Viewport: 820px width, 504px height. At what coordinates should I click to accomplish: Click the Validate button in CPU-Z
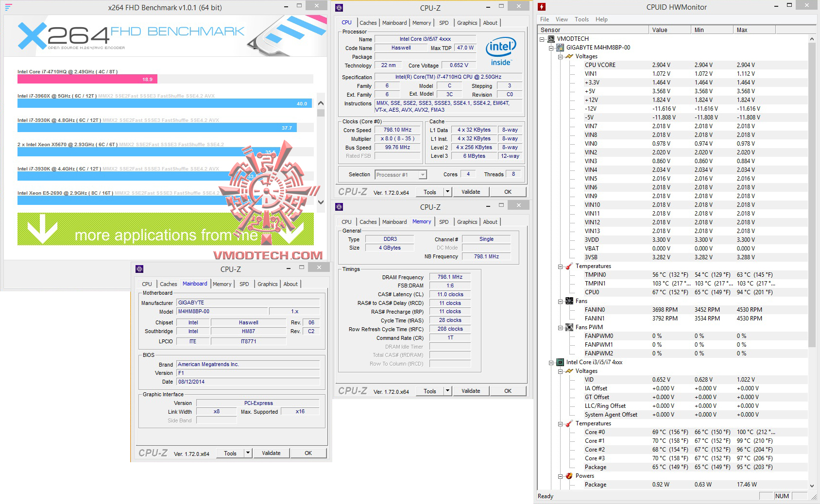(470, 191)
